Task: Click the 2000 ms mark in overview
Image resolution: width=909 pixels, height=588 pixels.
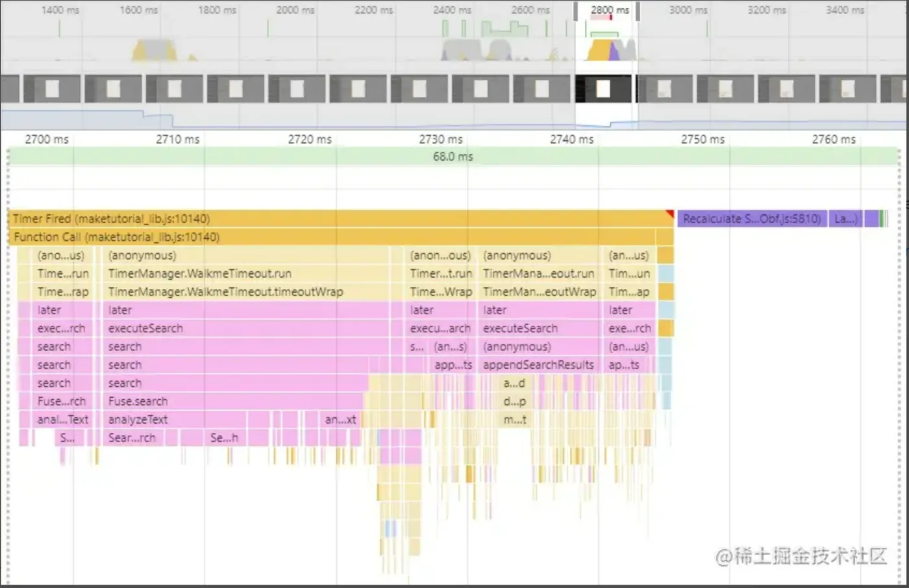Action: [x=295, y=10]
